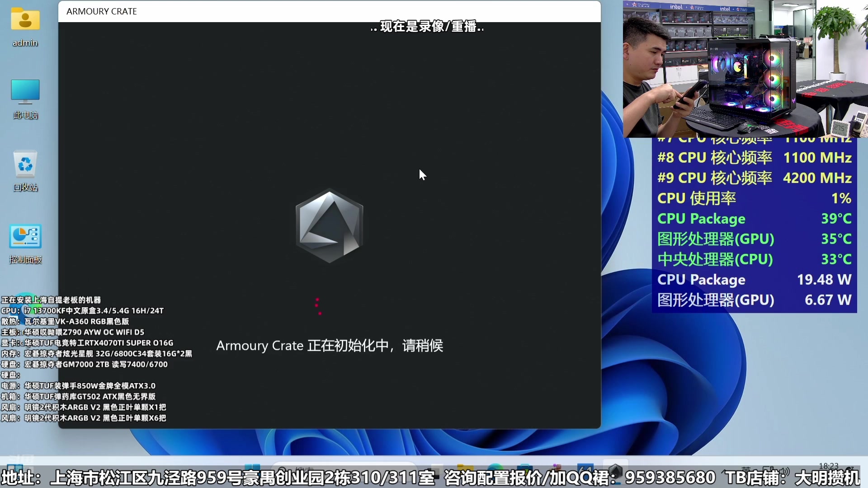This screenshot has height=488, width=868.
Task: Click the '#9 CPU 核心频率' sensor label
Action: (715, 178)
